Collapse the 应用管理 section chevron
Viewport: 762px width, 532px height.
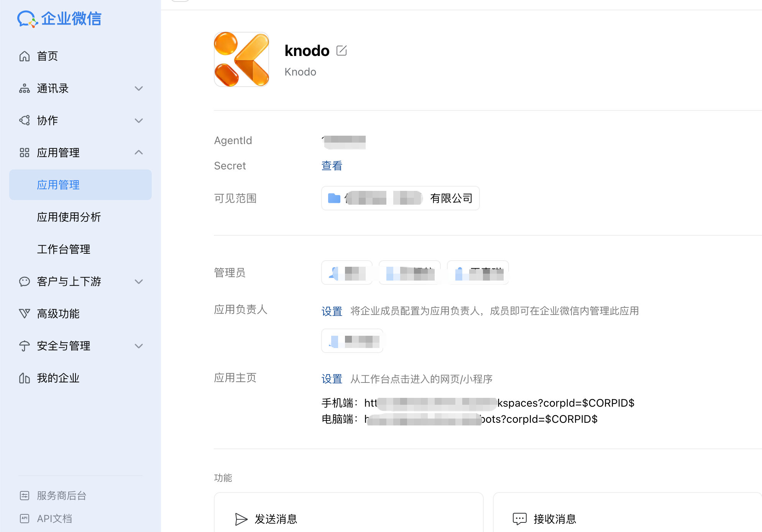pos(139,153)
